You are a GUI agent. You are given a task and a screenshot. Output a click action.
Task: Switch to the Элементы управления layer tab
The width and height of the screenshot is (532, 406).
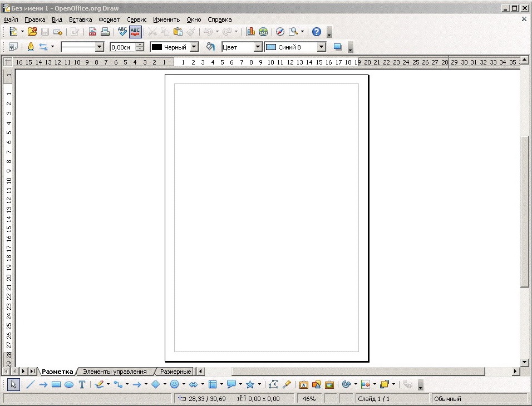[x=115, y=372]
